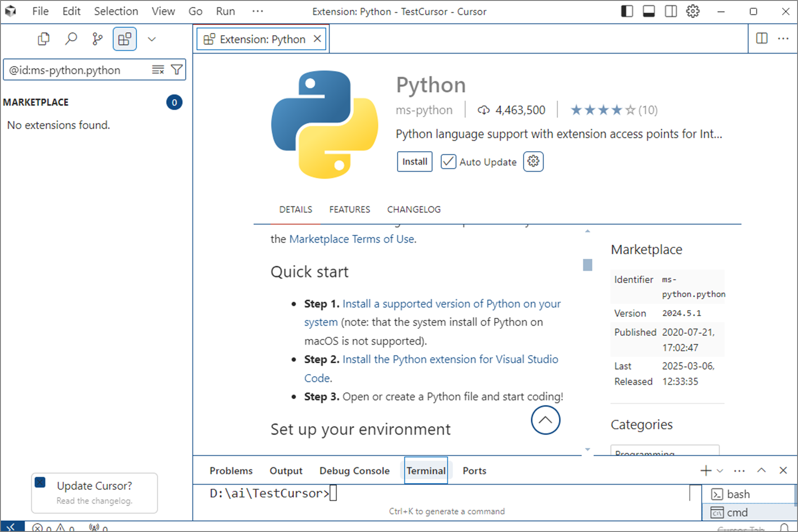Image resolution: width=798 pixels, height=532 pixels.
Task: Close the bottom panel
Action: 783,470
